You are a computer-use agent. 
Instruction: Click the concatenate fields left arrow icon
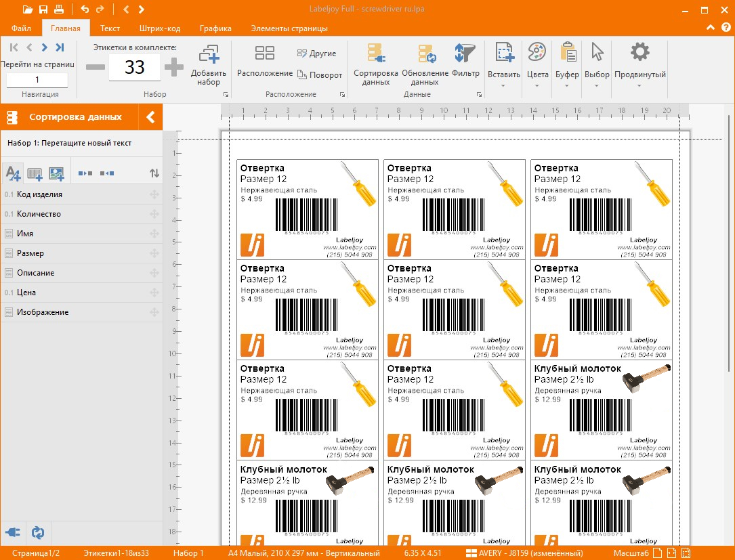click(107, 173)
